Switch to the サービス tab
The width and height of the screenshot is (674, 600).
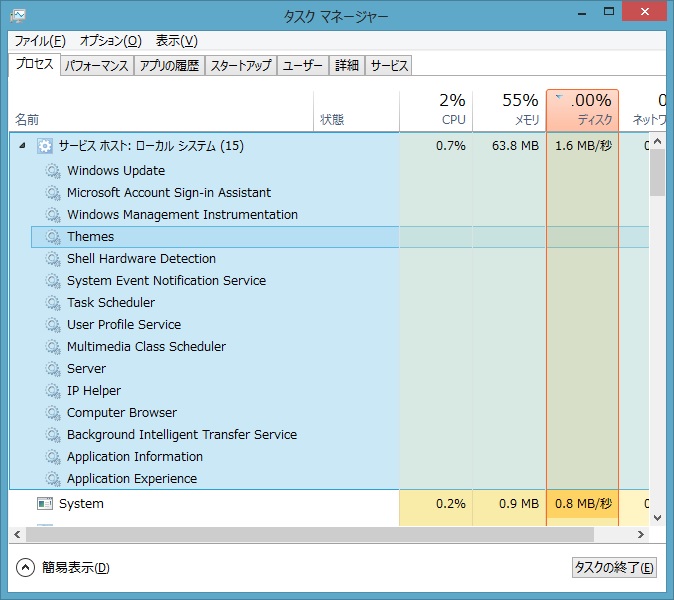click(389, 66)
